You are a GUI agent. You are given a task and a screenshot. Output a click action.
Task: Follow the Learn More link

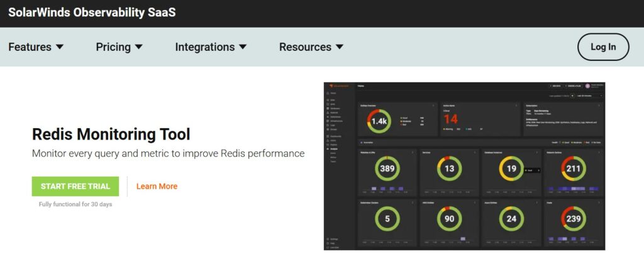(157, 186)
